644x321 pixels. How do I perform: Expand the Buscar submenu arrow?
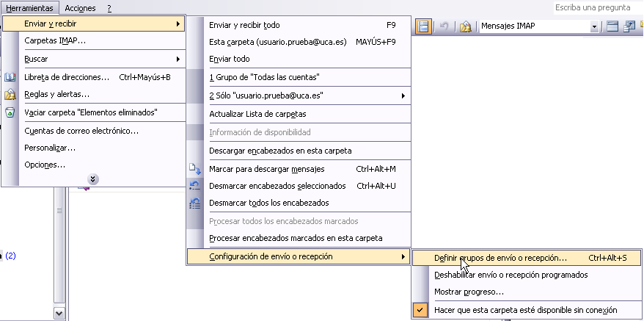tap(178, 59)
